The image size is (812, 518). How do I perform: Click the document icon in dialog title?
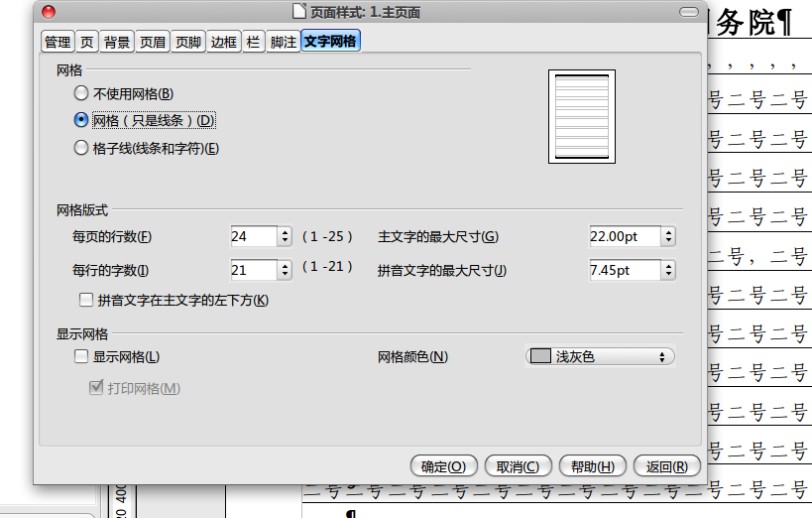coord(298,11)
